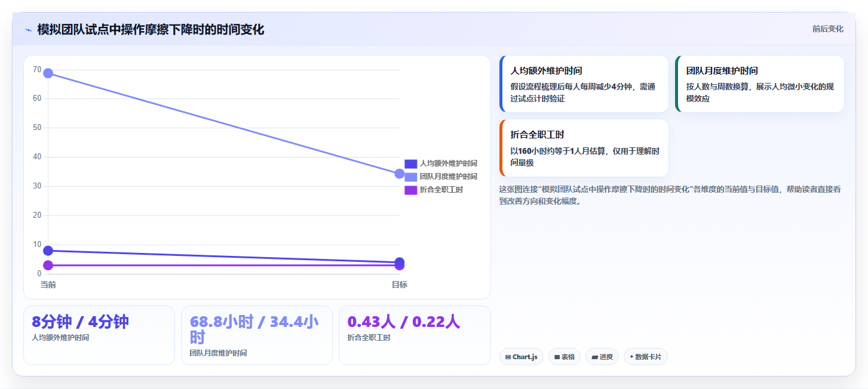Screen dimensions: 868x389
Task: Click the 团队月度维护时间 point at 当前
Action: (48, 73)
